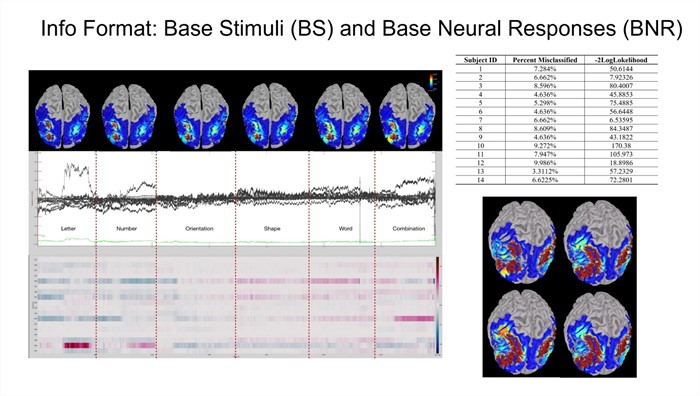Image resolution: width=700 pixels, height=396 pixels.
Task: Click the rainbow color scale legend
Action: pos(432,82)
